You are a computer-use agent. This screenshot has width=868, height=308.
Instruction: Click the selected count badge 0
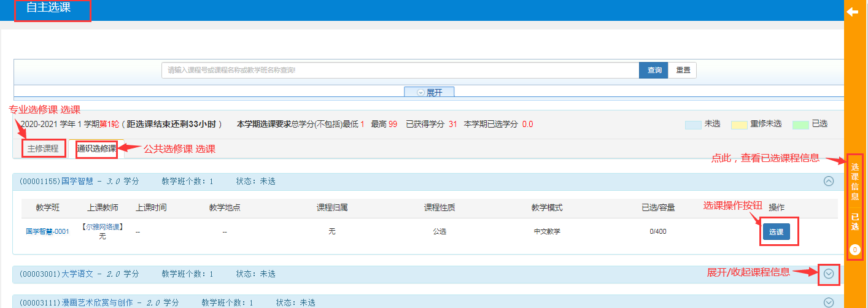point(855,250)
